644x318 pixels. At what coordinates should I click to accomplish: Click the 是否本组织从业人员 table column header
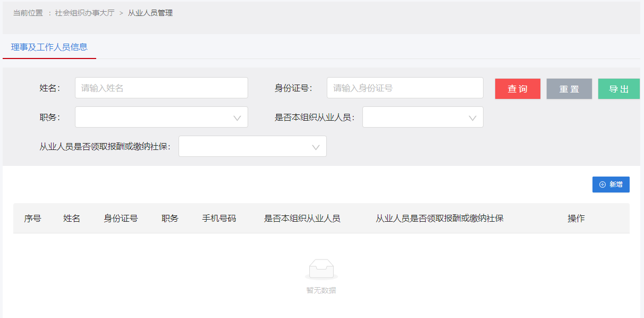302,219
